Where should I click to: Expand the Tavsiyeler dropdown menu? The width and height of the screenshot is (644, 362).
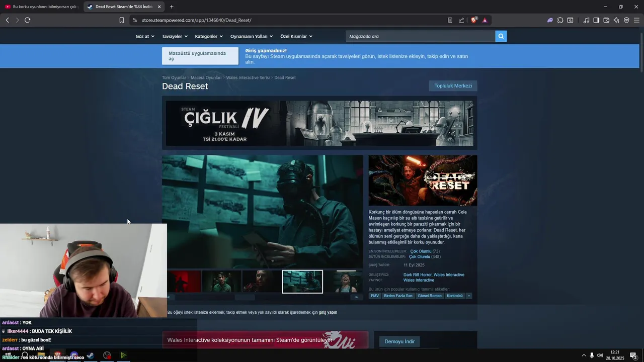(x=175, y=36)
